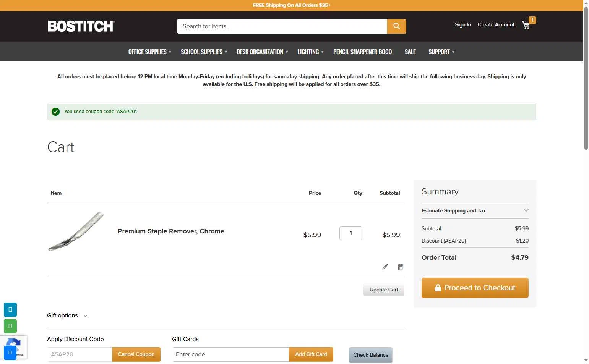Viewport: 589px width, 364px height.
Task: Click the 'You used coupon code "ASAP20"' message
Action: point(101,112)
